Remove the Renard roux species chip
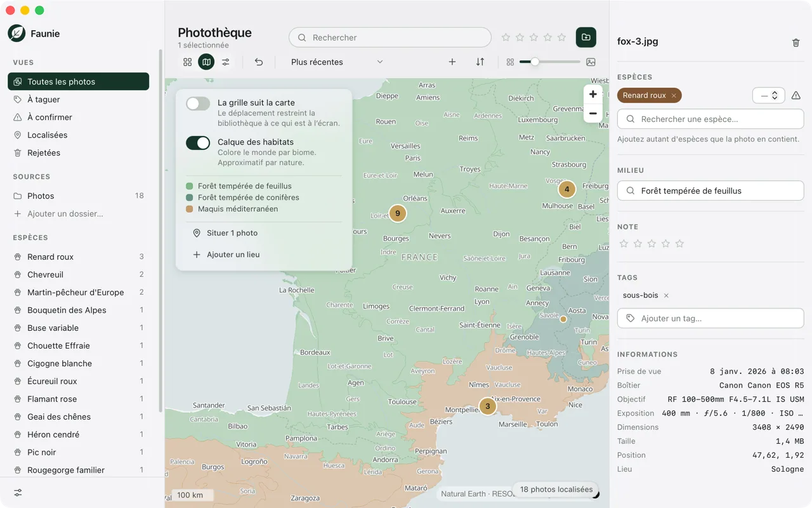The image size is (812, 508). click(x=674, y=95)
